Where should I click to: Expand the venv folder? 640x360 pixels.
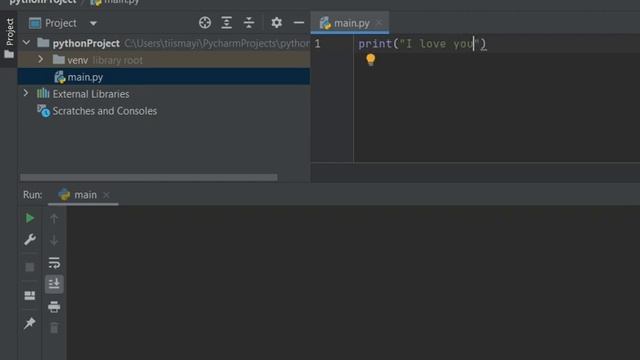pos(40,60)
